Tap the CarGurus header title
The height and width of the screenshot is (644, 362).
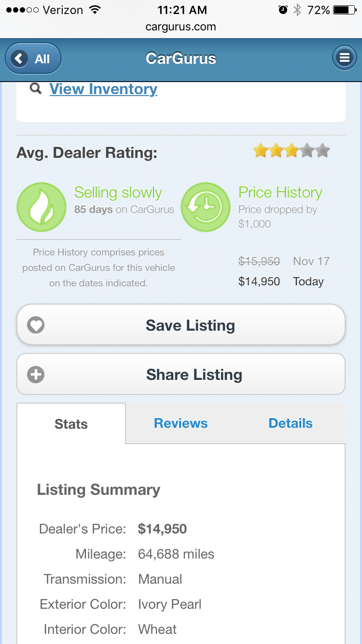(x=181, y=59)
